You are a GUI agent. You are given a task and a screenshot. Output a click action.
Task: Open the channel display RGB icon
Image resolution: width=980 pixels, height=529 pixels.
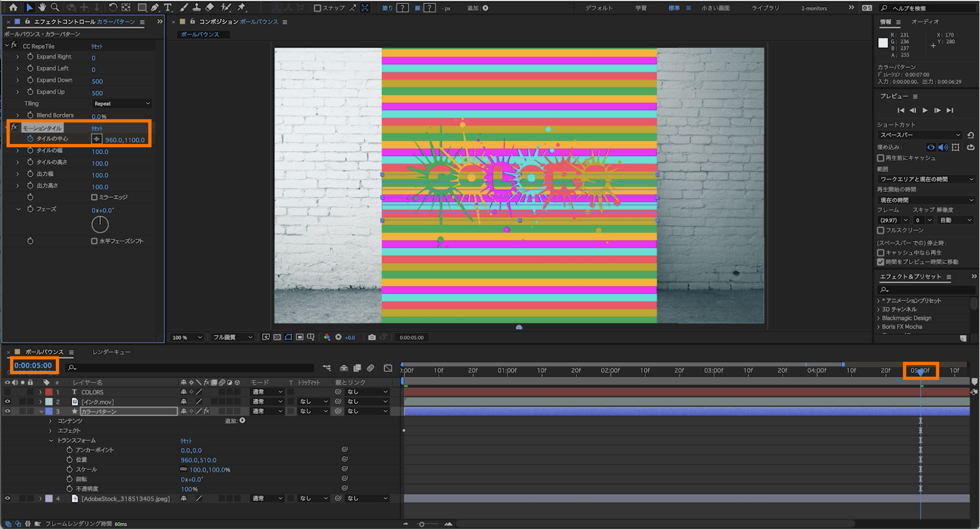(x=327, y=338)
